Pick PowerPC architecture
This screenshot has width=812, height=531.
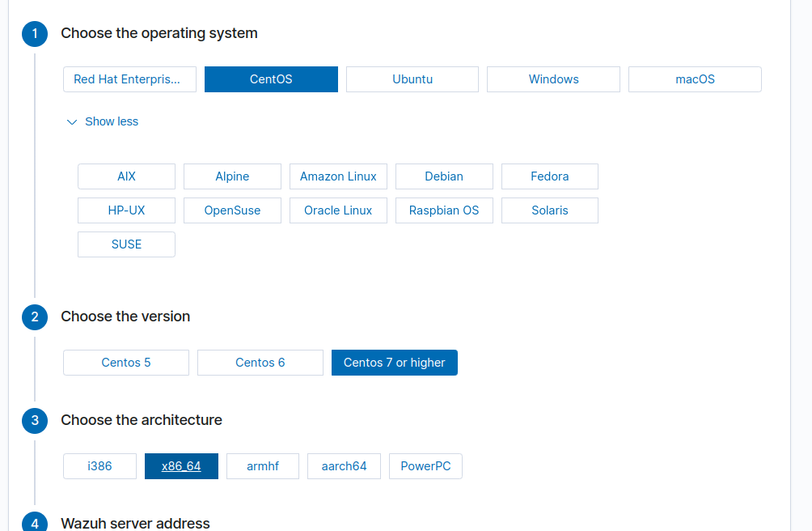[x=425, y=466]
